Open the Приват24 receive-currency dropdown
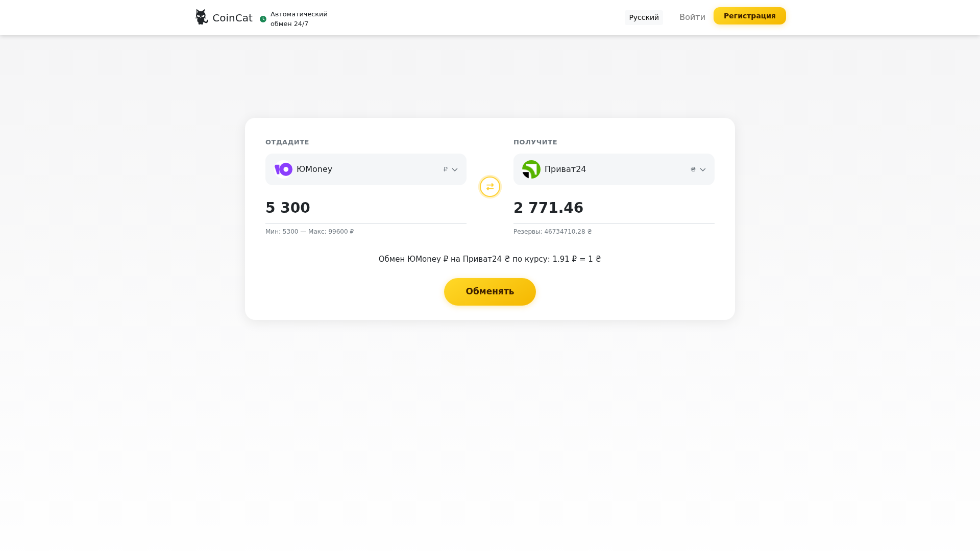980x551 pixels. [x=614, y=169]
